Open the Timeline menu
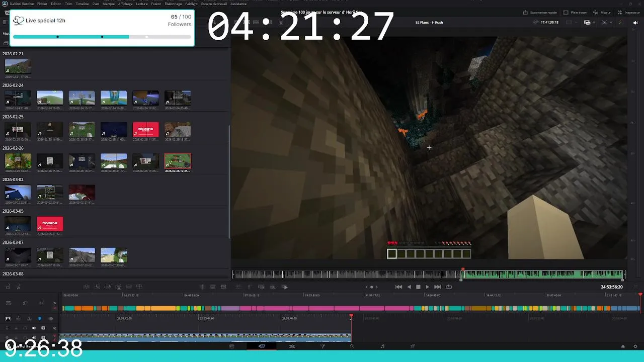This screenshot has width=644, height=362. click(82, 4)
